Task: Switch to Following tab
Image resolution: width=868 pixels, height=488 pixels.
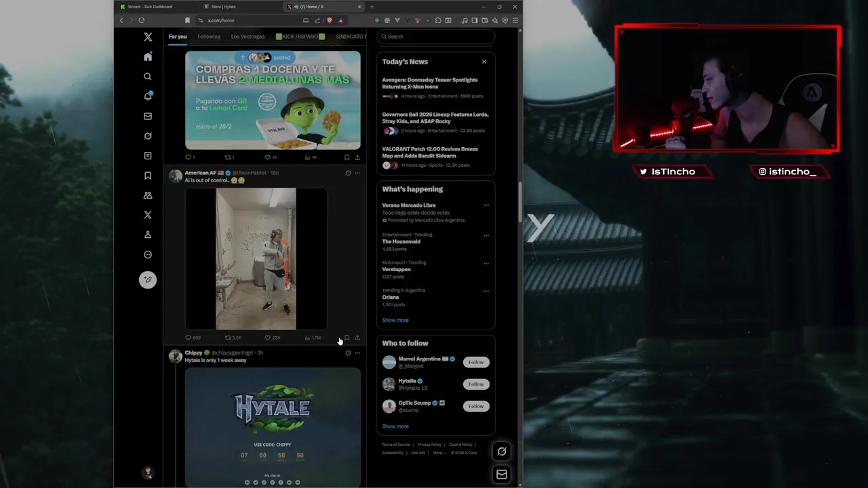Action: [209, 37]
